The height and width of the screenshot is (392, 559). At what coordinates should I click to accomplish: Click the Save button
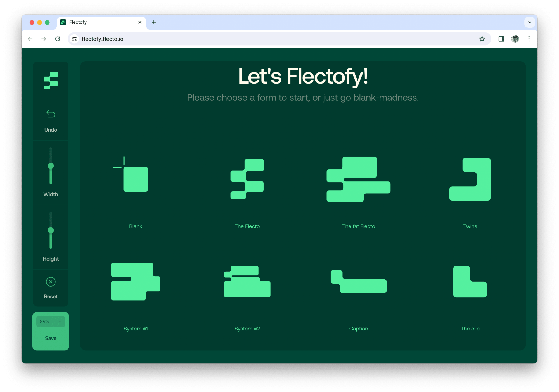(x=51, y=338)
